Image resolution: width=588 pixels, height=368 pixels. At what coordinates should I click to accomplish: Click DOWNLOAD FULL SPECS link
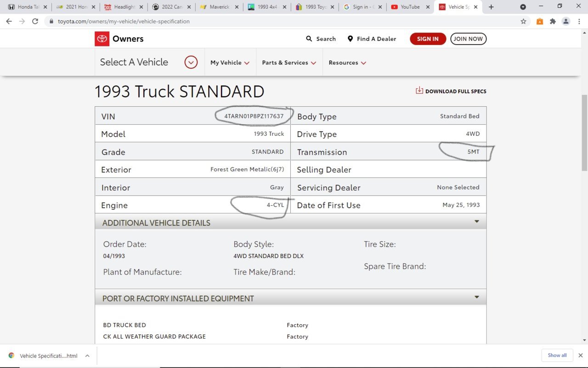pyautogui.click(x=456, y=91)
